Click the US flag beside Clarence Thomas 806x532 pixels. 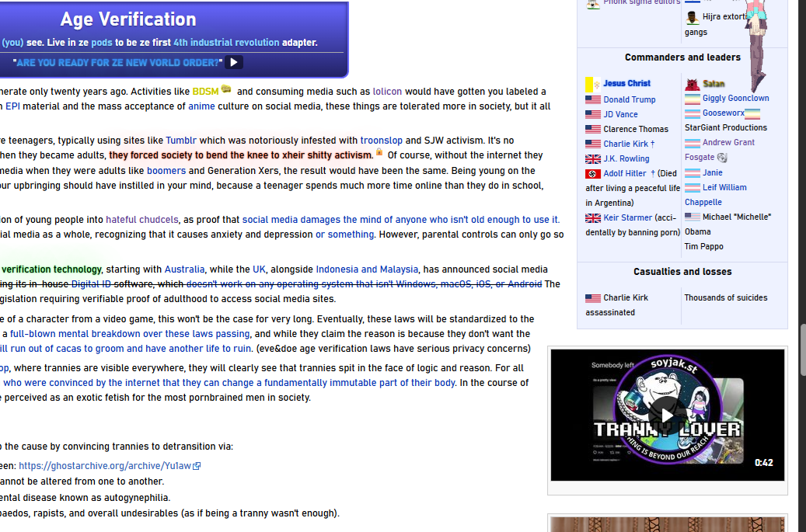tap(593, 130)
